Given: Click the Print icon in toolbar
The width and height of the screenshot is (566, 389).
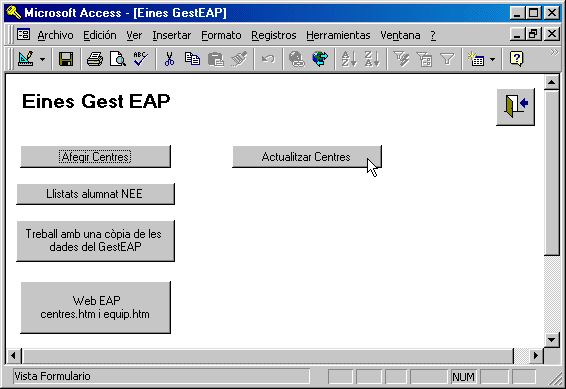Looking at the screenshot, I should coord(95,59).
